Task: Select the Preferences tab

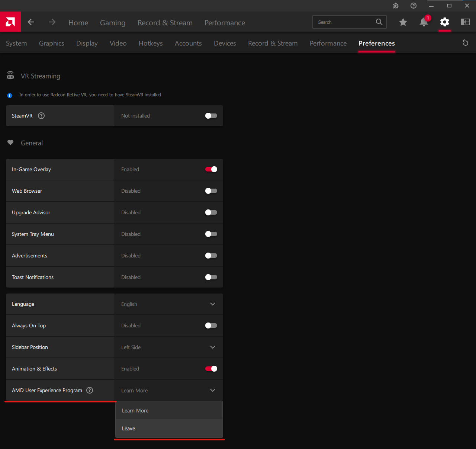Action: tap(377, 43)
